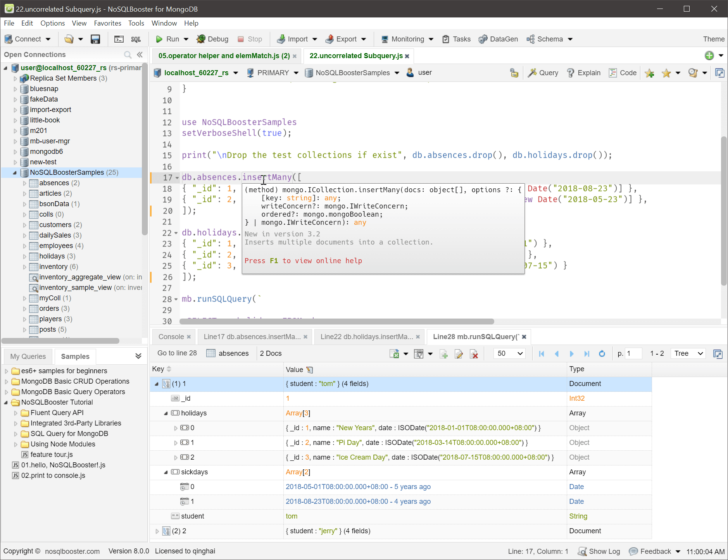Click the editor horizontal scrollbar
This screenshot has height=560, width=728.
336,321
